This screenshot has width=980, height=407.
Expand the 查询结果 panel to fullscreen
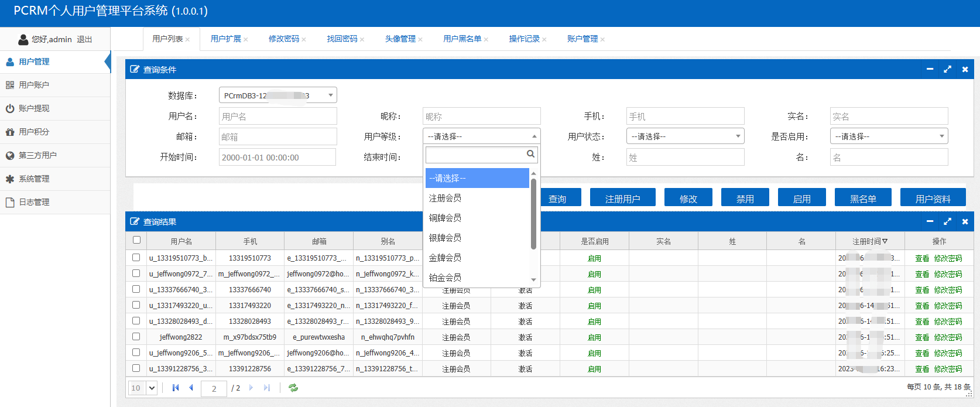[947, 221]
